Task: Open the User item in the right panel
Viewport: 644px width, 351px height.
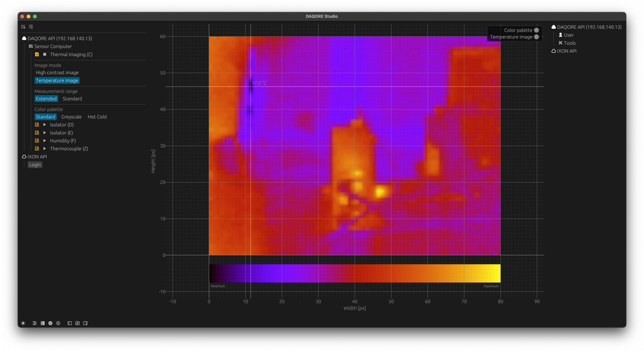Action: [x=569, y=35]
